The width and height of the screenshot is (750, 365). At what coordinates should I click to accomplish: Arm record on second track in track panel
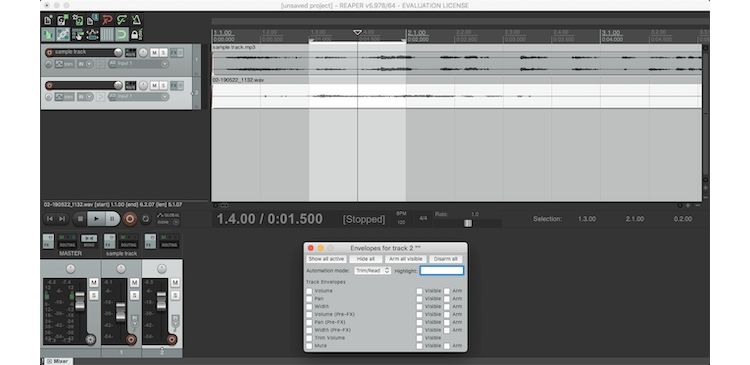click(x=49, y=86)
